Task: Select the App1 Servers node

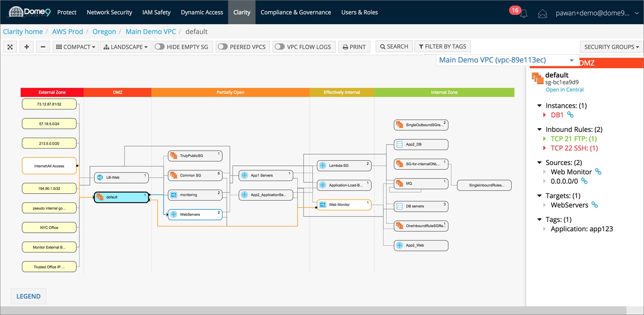Action: point(266,175)
